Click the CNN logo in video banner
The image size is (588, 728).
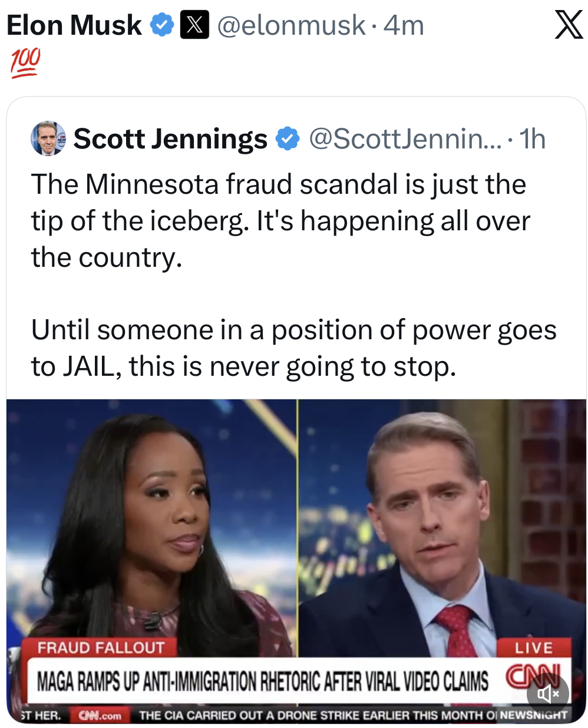529,677
